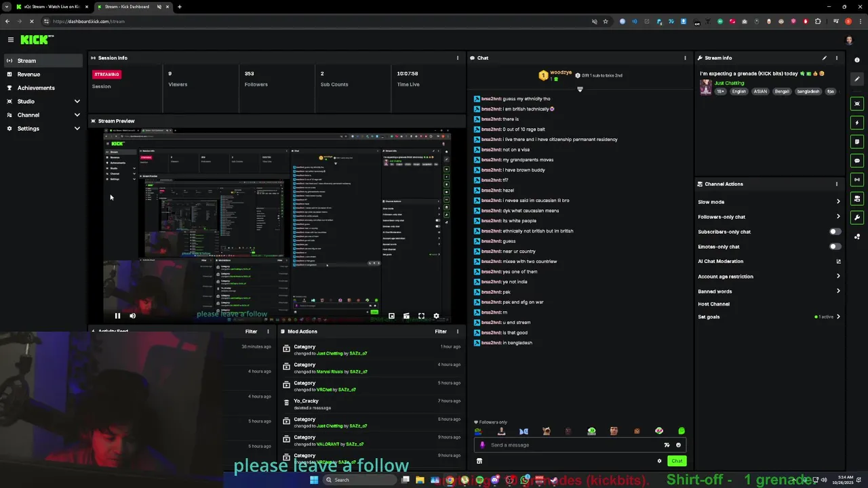Click the lightning bolt icon in right toolbar
Viewport: 868px width, 488px height.
click(x=857, y=123)
